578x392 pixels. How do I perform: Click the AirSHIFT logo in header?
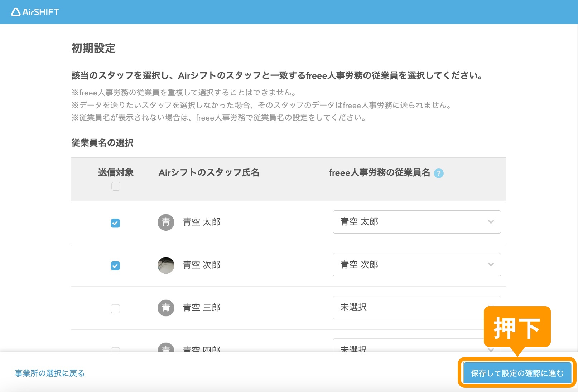click(35, 12)
